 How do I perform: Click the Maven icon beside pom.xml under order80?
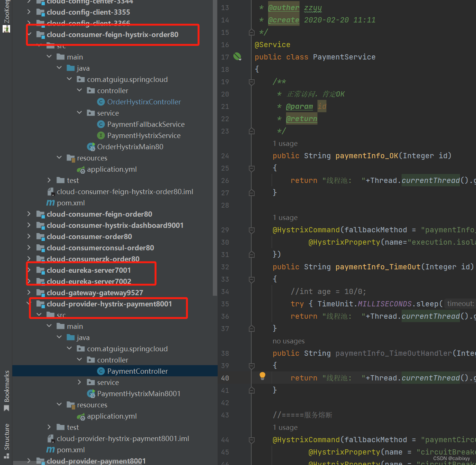click(x=51, y=203)
